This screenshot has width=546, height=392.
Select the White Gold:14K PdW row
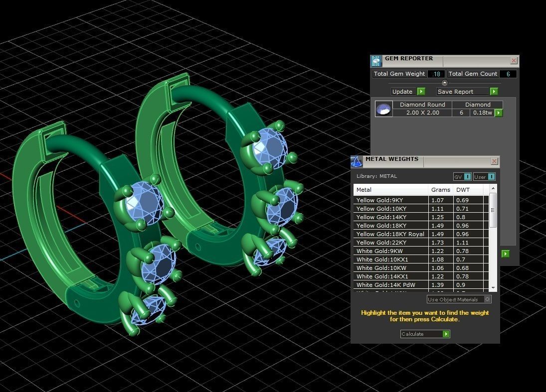[421, 285]
